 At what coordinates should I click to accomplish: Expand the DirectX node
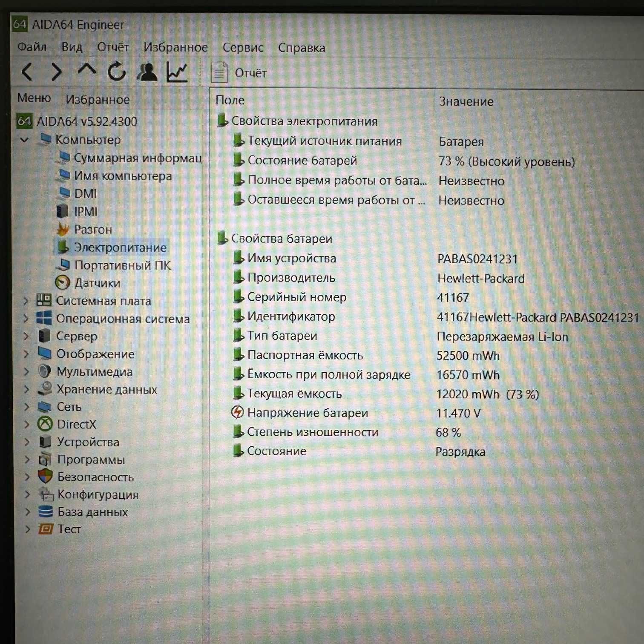click(27, 424)
